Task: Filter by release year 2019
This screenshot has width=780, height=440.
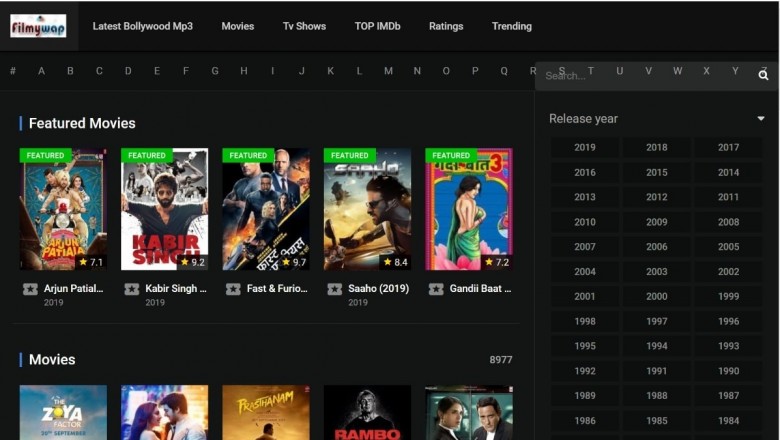Action: click(x=585, y=147)
